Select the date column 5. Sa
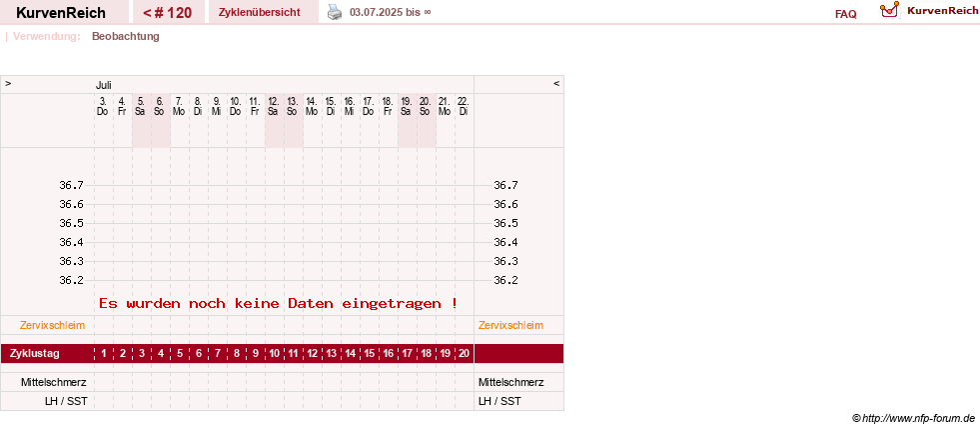Viewport: 980px width, 430px height. pos(141,106)
